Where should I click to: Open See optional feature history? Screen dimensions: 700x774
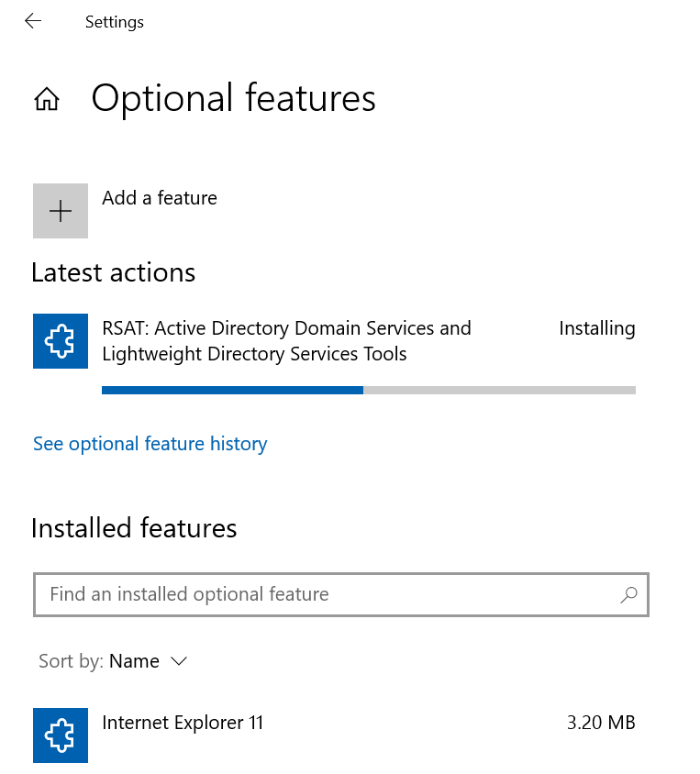pos(150,443)
